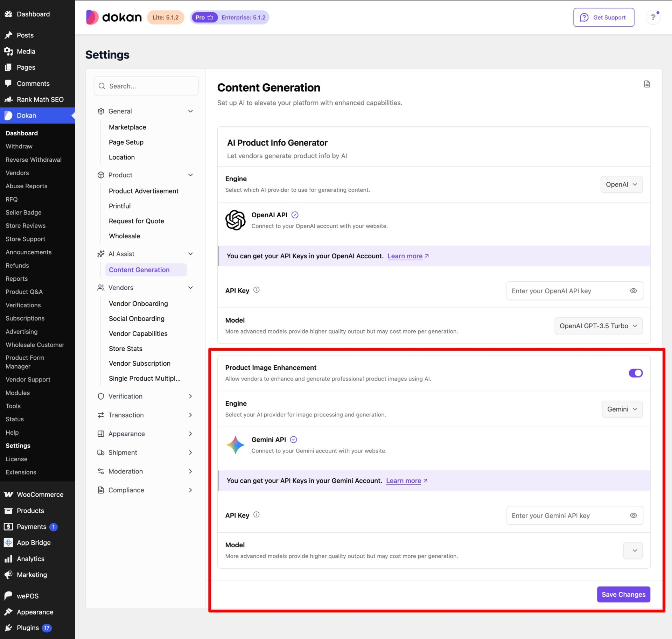The width and height of the screenshot is (672, 639).
Task: Open the Gemini engine dropdown
Action: pos(622,409)
